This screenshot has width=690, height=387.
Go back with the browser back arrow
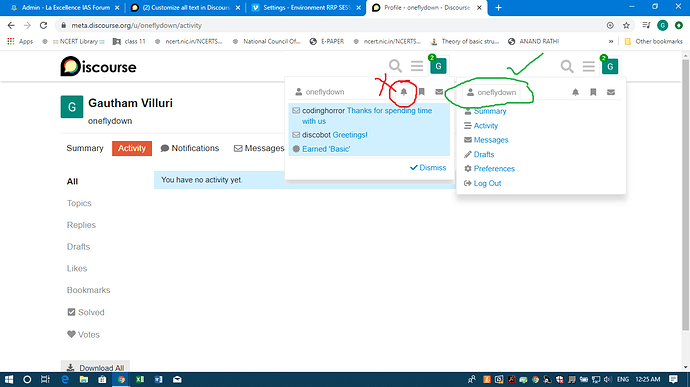pos(11,26)
